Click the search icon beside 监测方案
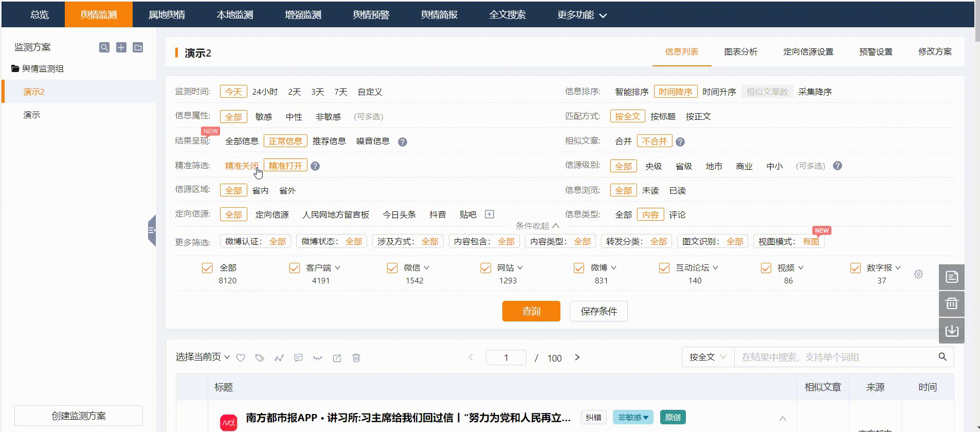This screenshot has height=432, width=980. pos(104,47)
